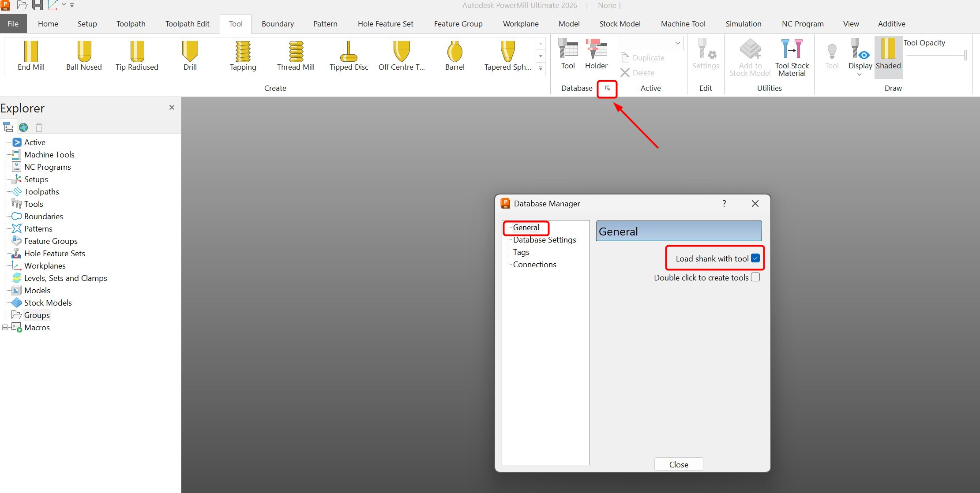The height and width of the screenshot is (493, 980).
Task: Open the Boundary ribbon tab
Action: tap(278, 24)
